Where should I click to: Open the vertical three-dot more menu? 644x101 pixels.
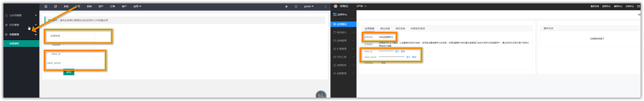point(326,6)
